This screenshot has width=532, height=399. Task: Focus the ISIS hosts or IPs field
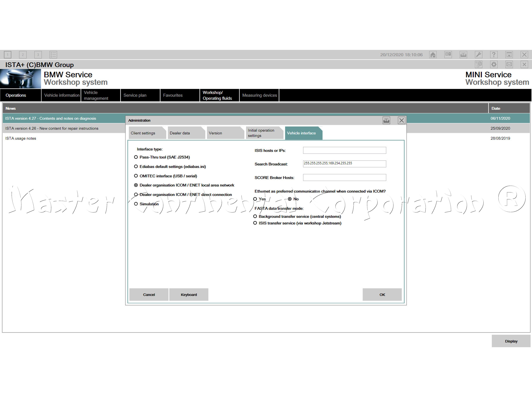pyautogui.click(x=344, y=150)
